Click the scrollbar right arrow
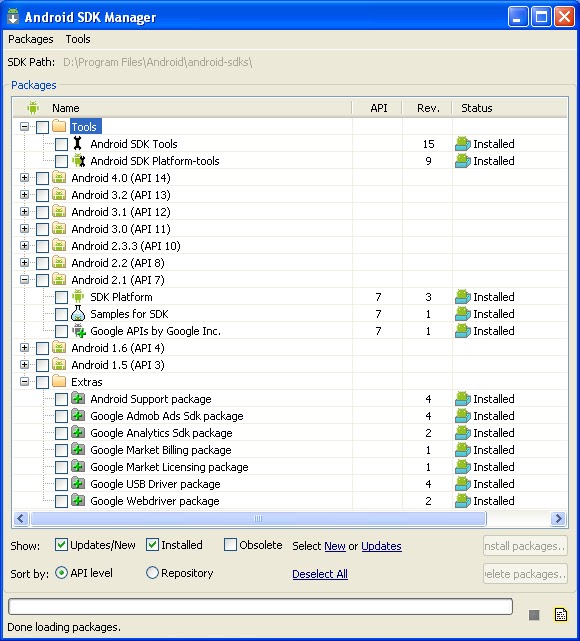This screenshot has height=641, width=580. pyautogui.click(x=558, y=518)
